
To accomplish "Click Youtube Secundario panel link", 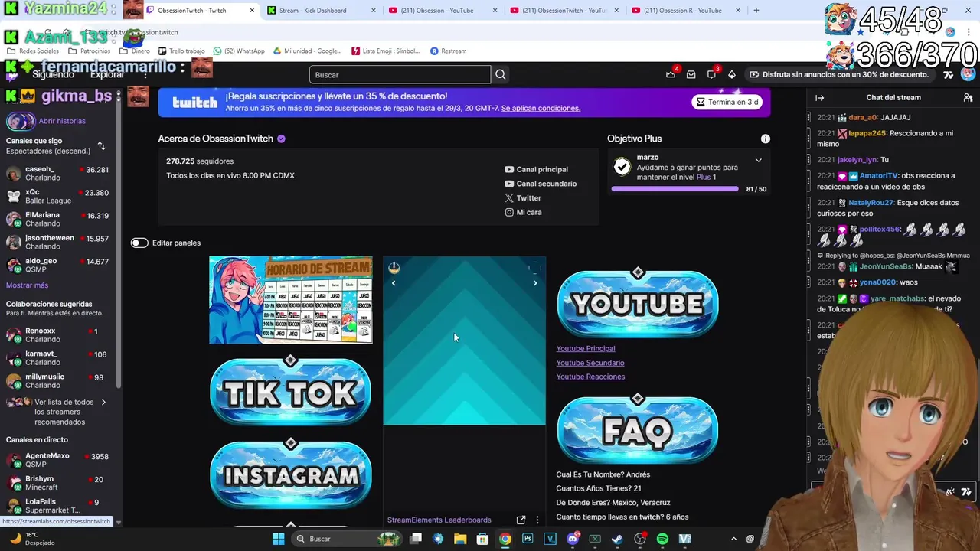I will coord(590,363).
